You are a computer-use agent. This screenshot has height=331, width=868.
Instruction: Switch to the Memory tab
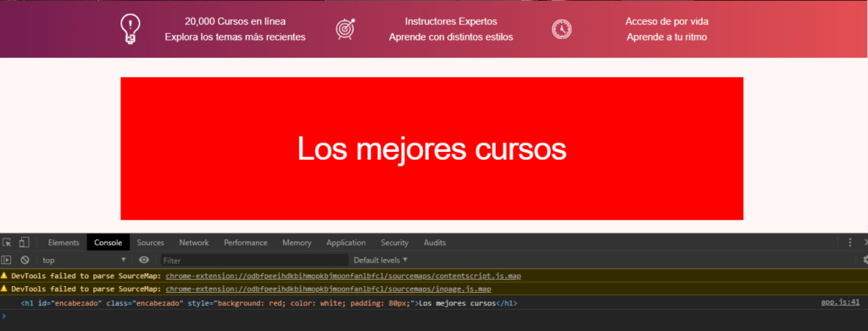[297, 242]
